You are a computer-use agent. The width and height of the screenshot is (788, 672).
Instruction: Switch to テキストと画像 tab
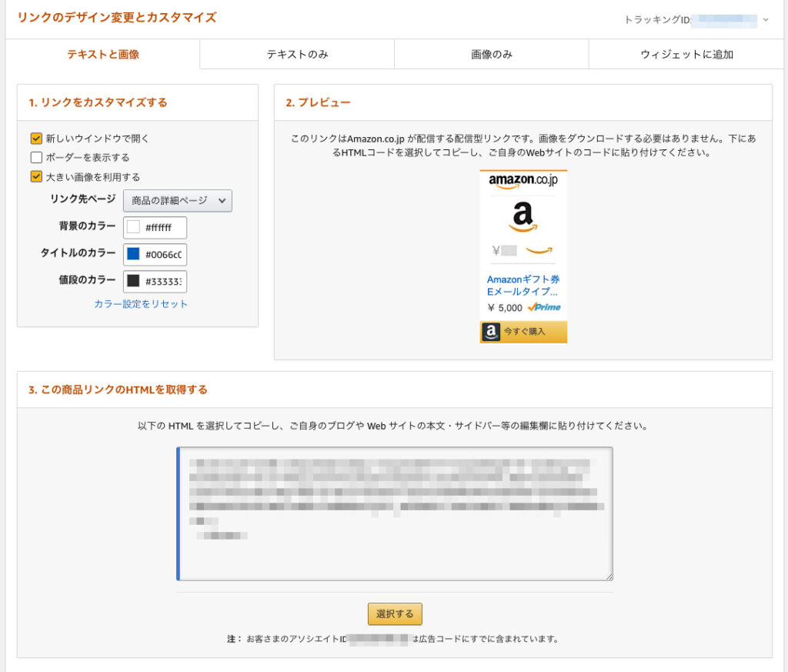tap(103, 55)
